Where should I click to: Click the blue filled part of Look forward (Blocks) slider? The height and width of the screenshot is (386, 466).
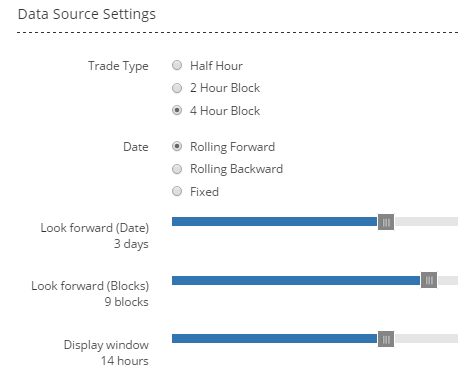pos(296,280)
